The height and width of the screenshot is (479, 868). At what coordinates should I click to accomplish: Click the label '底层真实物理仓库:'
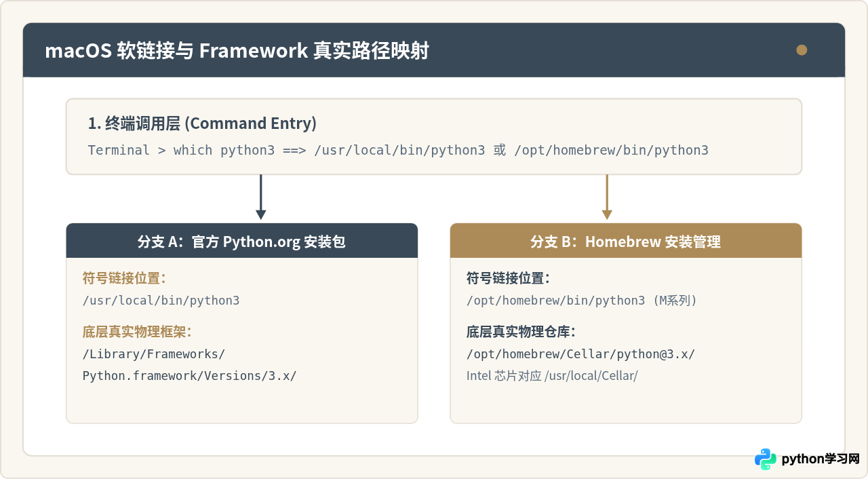pyautogui.click(x=521, y=331)
